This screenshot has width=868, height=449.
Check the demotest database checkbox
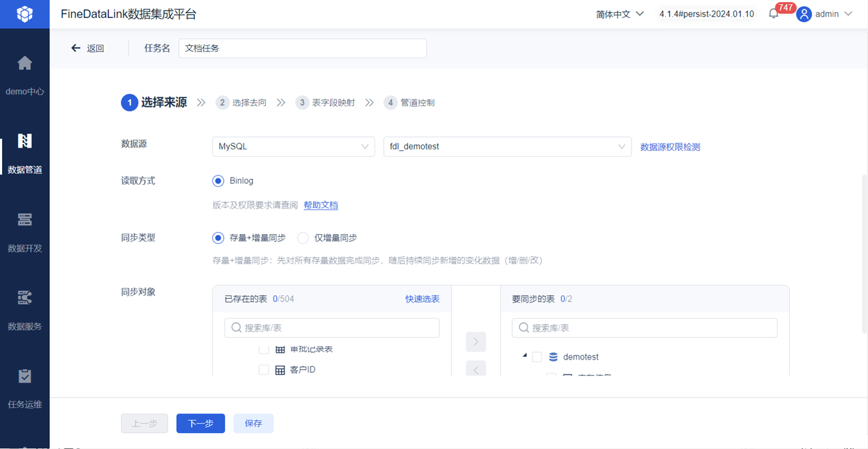(x=537, y=357)
